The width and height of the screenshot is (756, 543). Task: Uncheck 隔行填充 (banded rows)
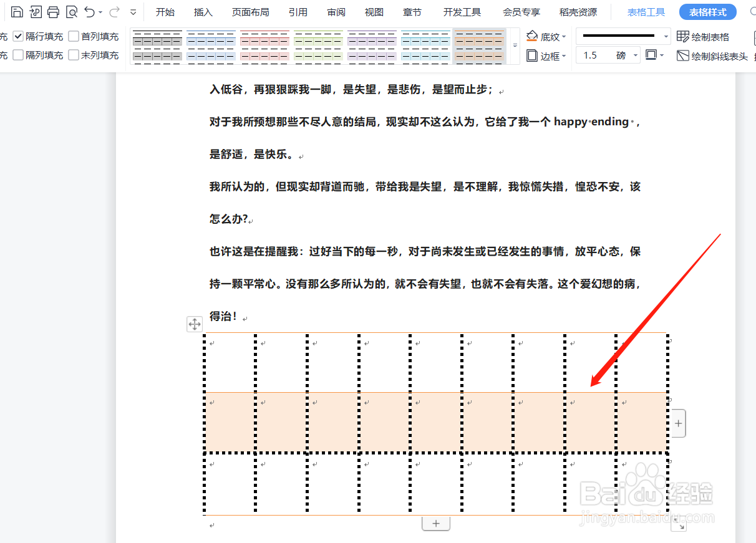click(18, 36)
